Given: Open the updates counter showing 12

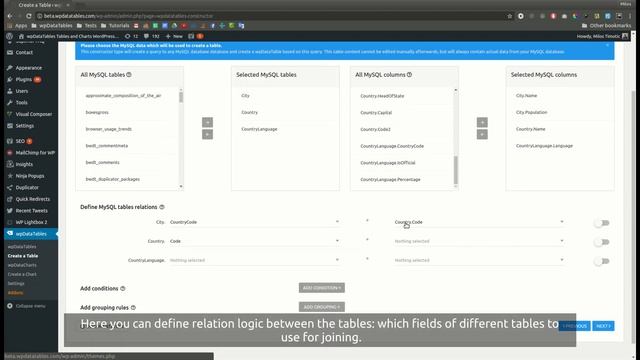Looking at the screenshot, I should pos(131,36).
